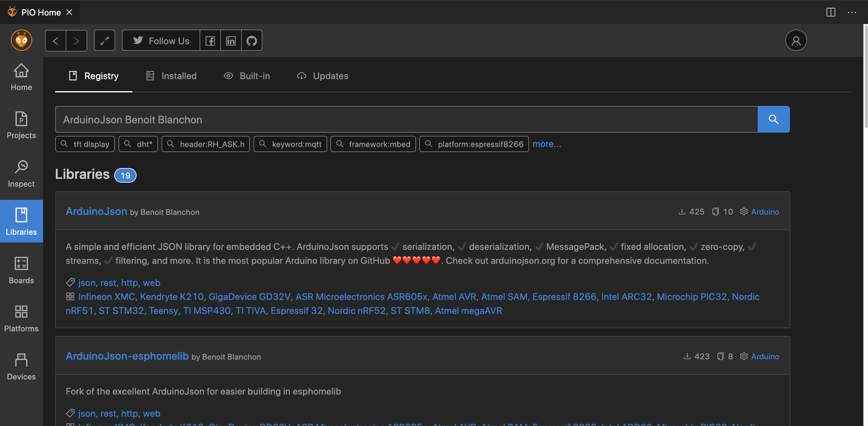Open the ArduinoJson library title link

(x=97, y=211)
